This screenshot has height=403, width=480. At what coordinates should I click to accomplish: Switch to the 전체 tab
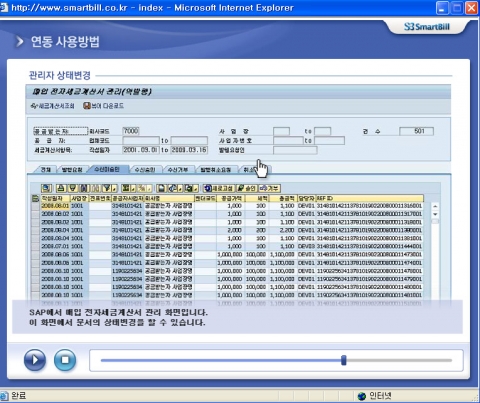pos(46,170)
